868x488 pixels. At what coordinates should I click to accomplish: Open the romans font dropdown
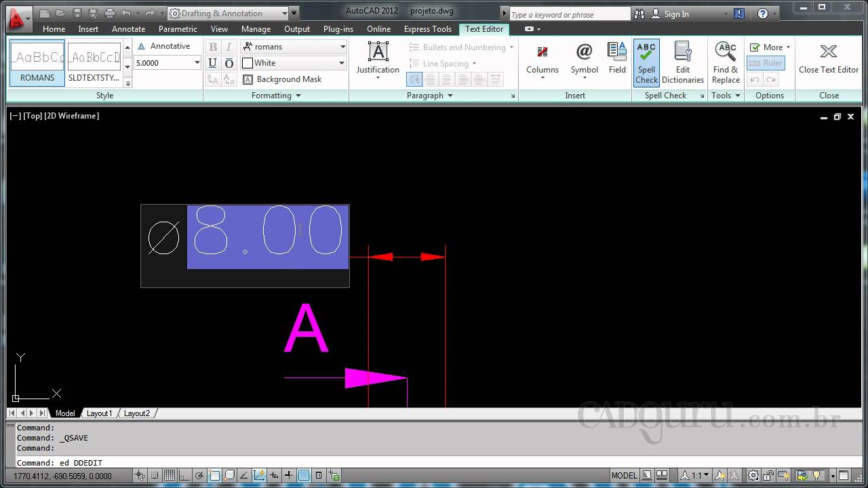[342, 46]
